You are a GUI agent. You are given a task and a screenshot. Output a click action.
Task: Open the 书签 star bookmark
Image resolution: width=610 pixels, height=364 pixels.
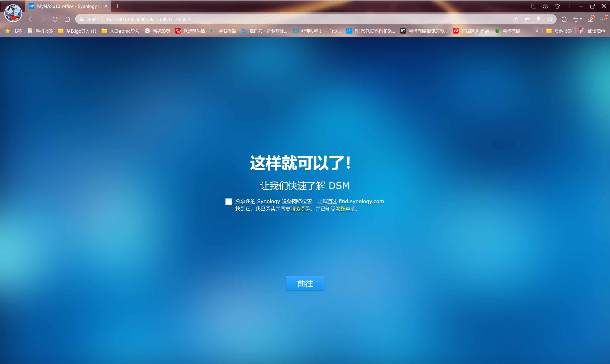coord(14,31)
